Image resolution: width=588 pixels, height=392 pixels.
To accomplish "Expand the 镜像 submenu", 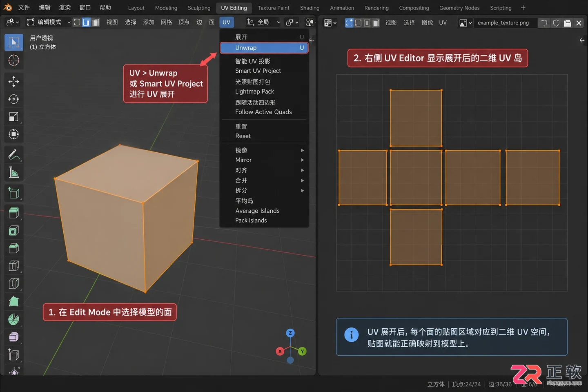I will pyautogui.click(x=264, y=150).
